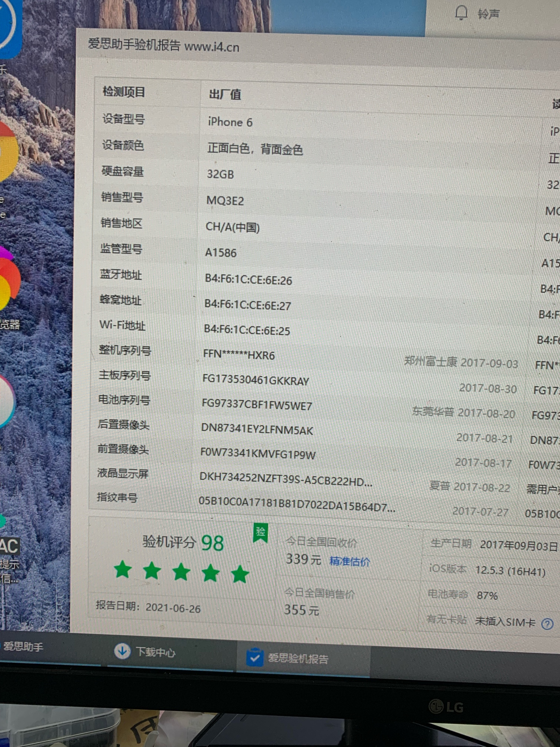Click the 下载中心 download arrow icon
This screenshot has height=747, width=560.
coord(122,651)
